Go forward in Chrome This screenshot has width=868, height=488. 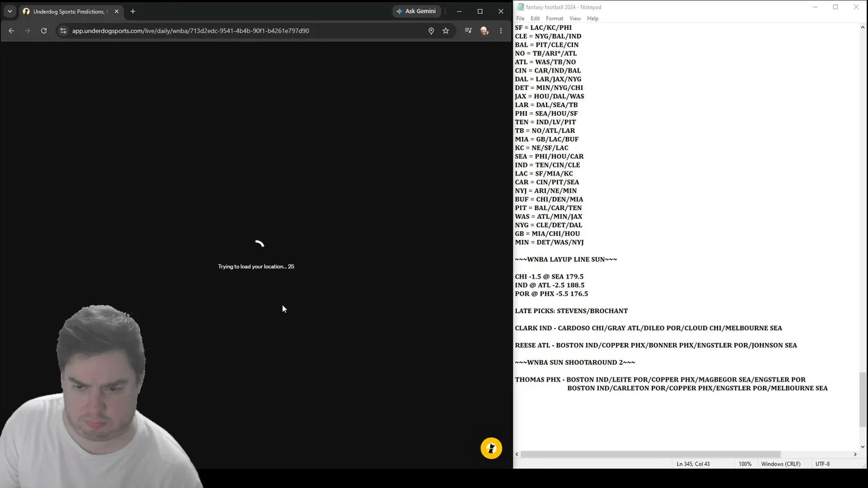pyautogui.click(x=27, y=30)
